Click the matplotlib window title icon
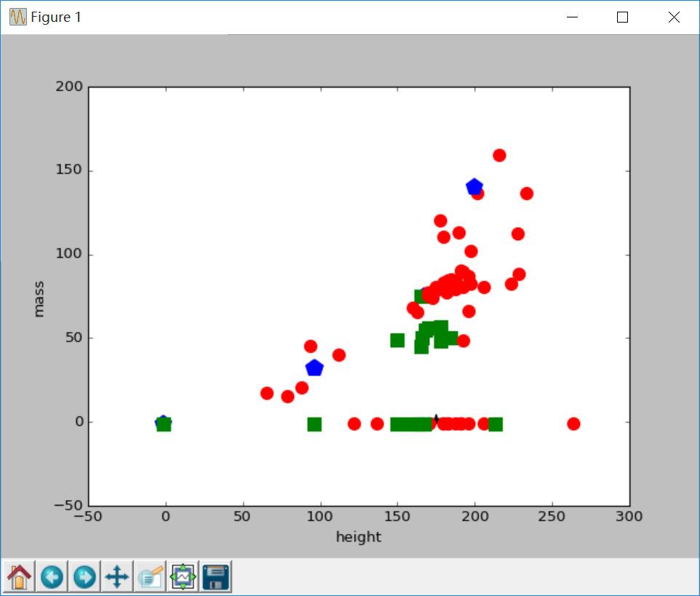Image resolution: width=700 pixels, height=596 pixels. click(x=18, y=17)
